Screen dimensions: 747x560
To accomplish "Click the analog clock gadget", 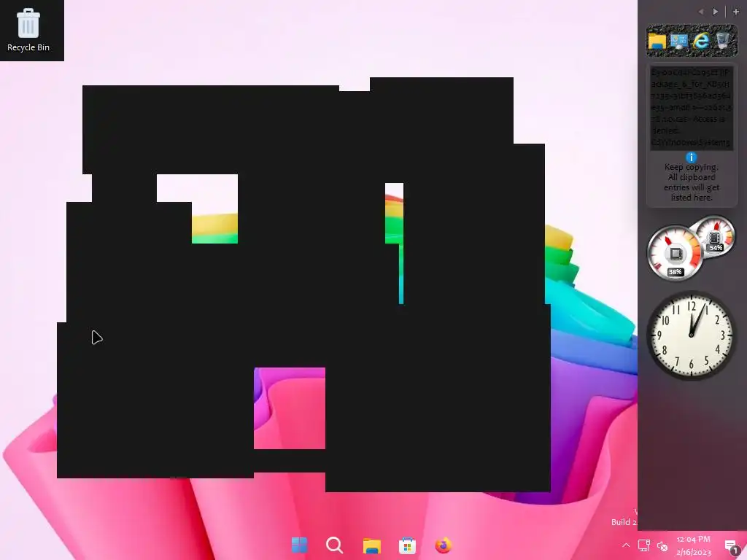I will tap(692, 335).
